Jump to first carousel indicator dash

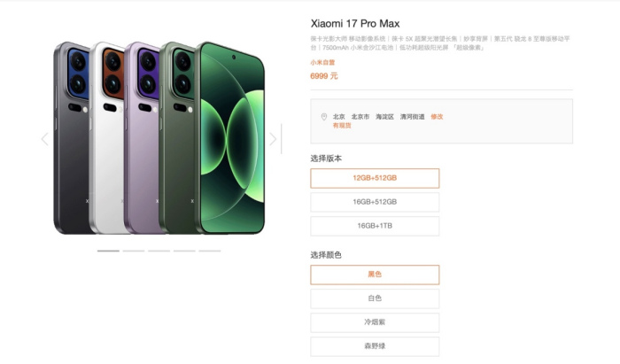(x=108, y=251)
